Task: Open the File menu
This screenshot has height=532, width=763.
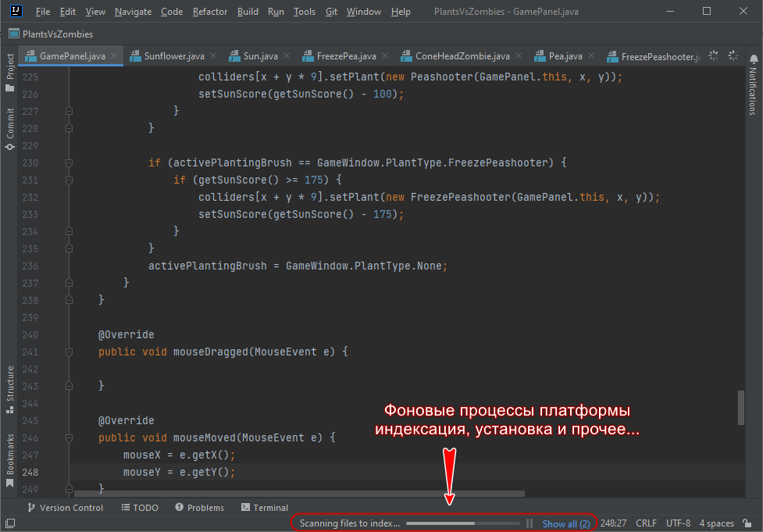Action: click(x=43, y=12)
